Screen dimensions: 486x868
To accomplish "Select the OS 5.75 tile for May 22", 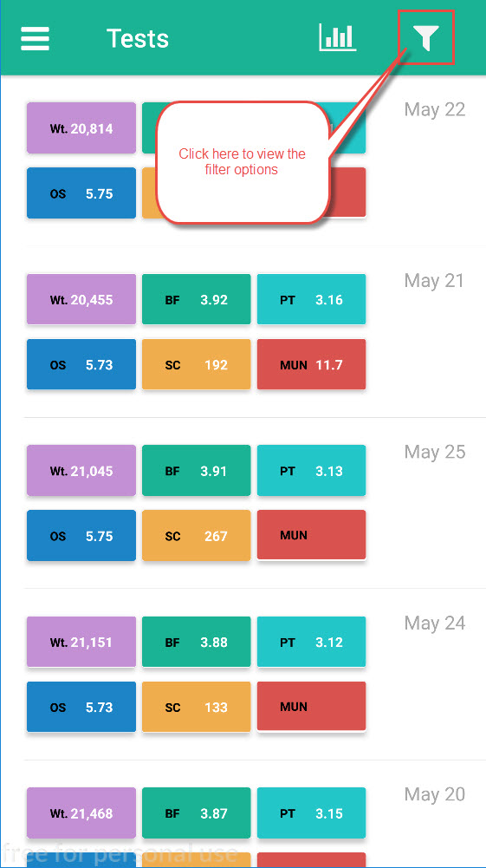I will point(81,193).
